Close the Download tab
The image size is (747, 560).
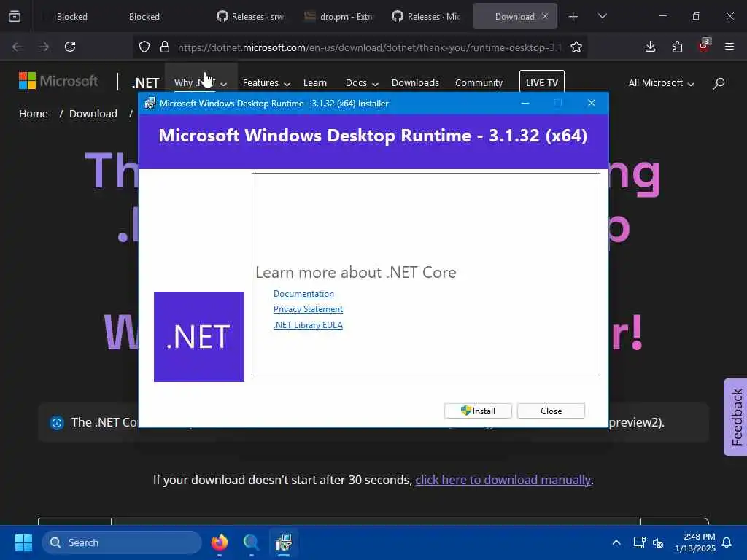tap(545, 16)
